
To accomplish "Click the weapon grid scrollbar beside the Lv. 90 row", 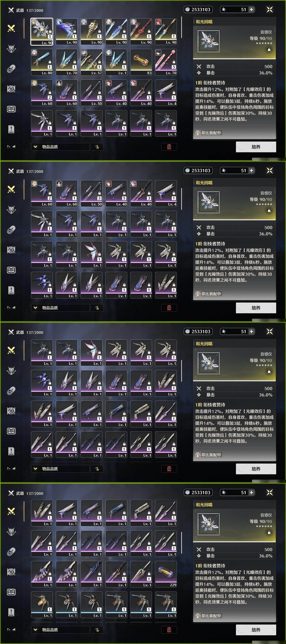I will click(x=181, y=28).
